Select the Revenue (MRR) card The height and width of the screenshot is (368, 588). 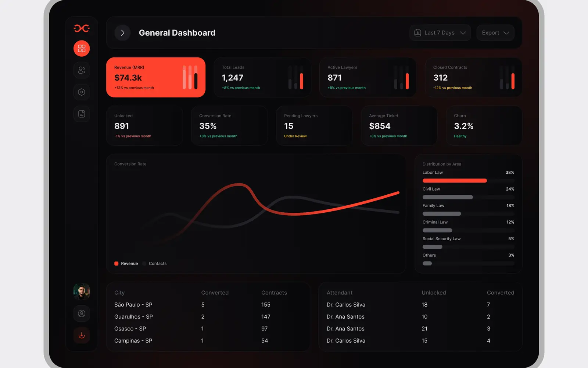click(x=156, y=77)
